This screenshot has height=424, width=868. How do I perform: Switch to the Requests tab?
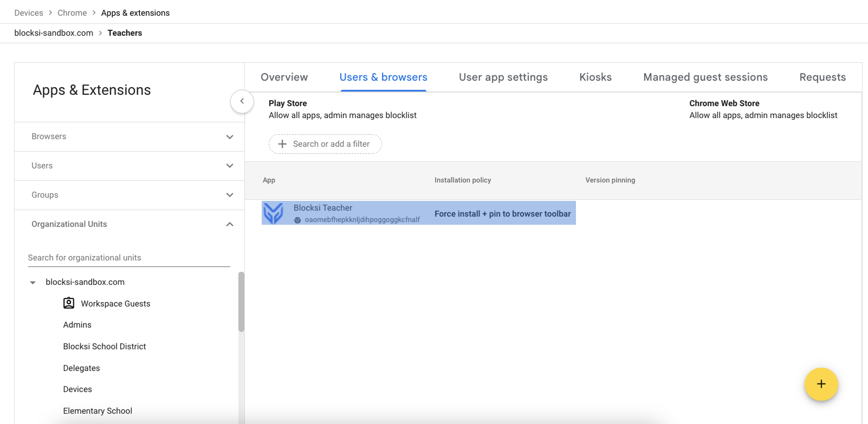[x=822, y=77]
